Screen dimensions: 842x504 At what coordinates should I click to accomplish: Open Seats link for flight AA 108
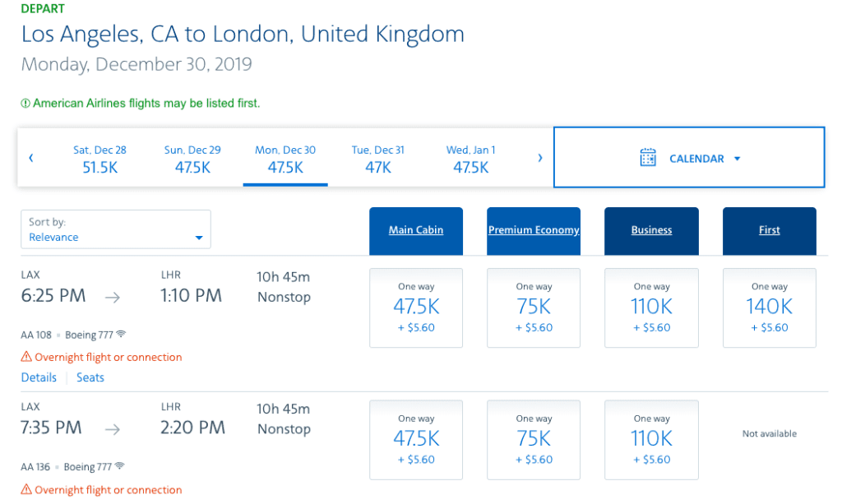click(x=90, y=377)
